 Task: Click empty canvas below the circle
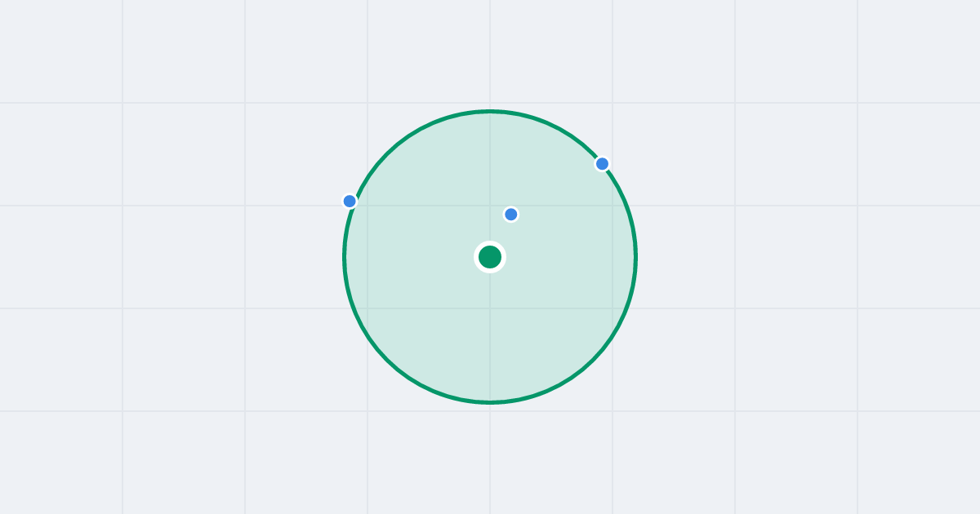click(x=490, y=457)
